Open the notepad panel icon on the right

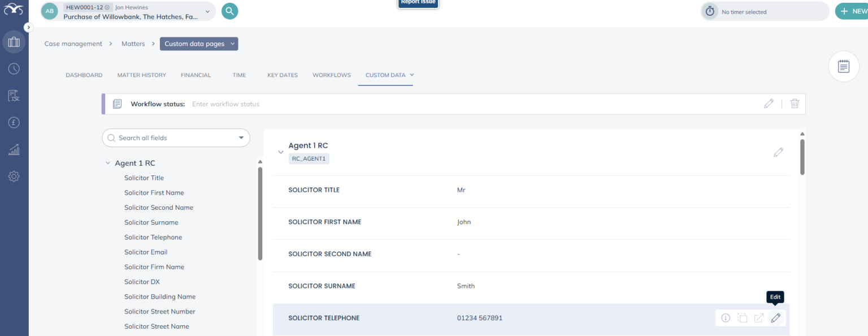point(843,66)
